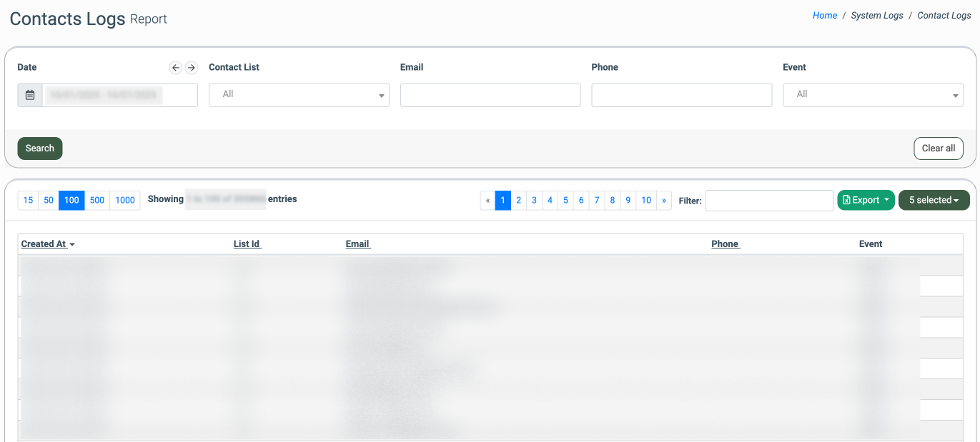Image resolution: width=980 pixels, height=442 pixels.
Task: Open the Contact List dropdown
Action: coord(299,95)
